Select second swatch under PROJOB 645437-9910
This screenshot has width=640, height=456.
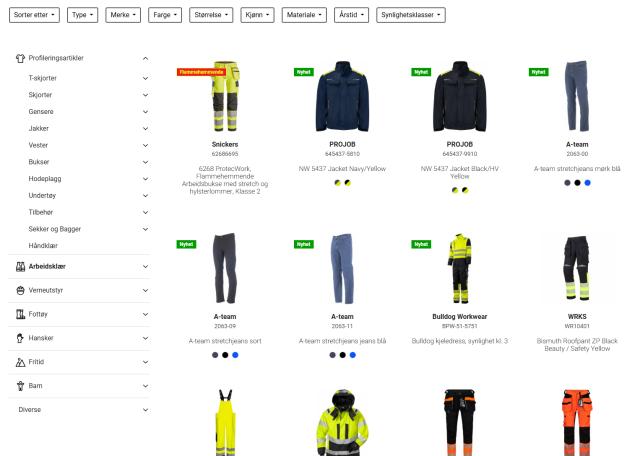point(465,190)
